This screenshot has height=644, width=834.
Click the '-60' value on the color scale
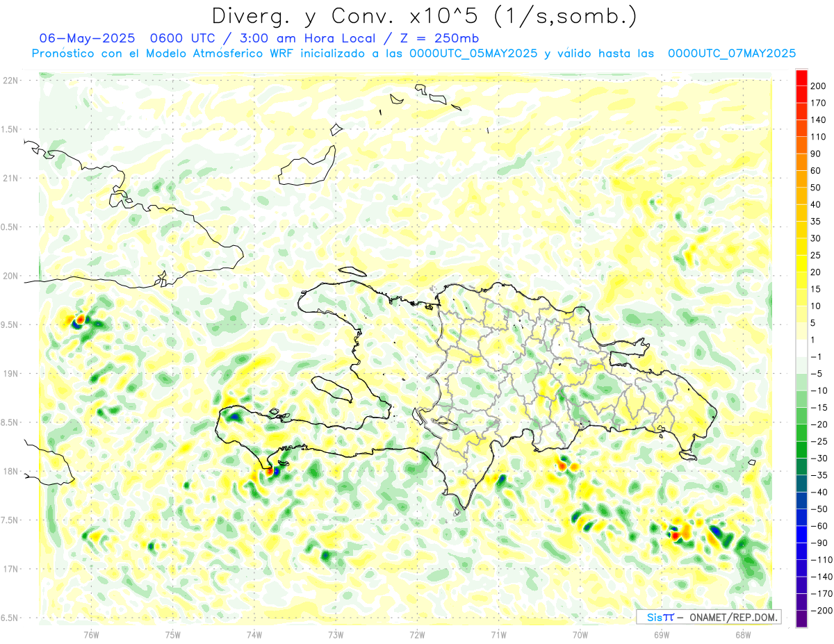tap(819, 526)
